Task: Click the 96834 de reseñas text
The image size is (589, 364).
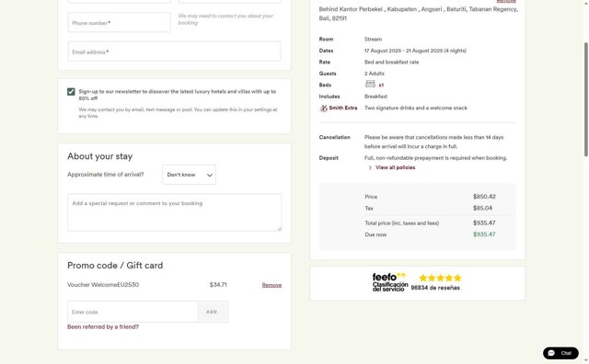Action: pyautogui.click(x=435, y=288)
